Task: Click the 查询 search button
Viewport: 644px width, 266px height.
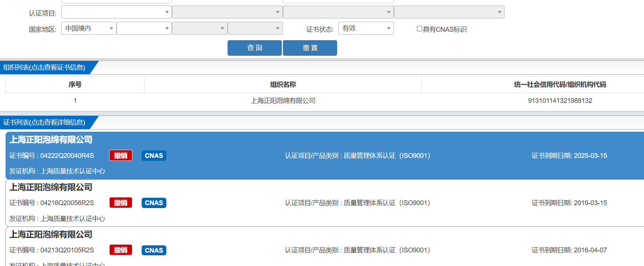Action: click(x=255, y=48)
